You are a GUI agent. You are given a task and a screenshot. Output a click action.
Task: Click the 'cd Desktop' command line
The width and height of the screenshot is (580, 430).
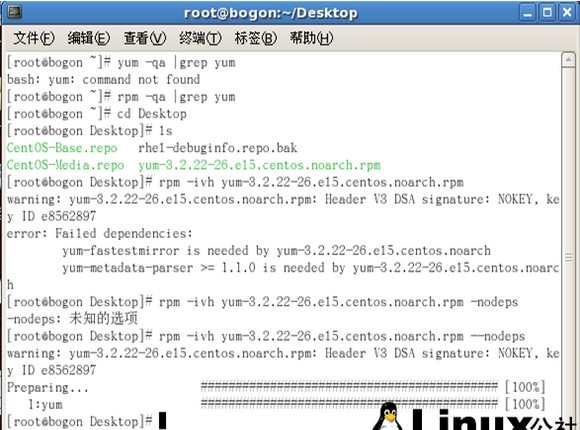coord(152,114)
